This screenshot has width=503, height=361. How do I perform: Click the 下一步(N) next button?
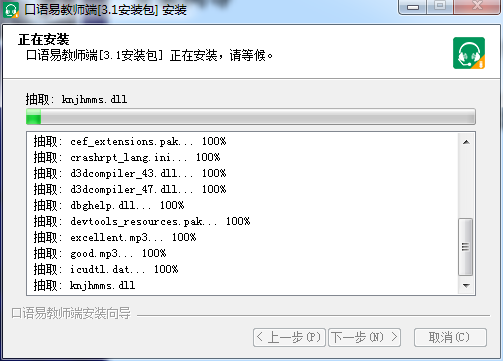click(x=364, y=337)
